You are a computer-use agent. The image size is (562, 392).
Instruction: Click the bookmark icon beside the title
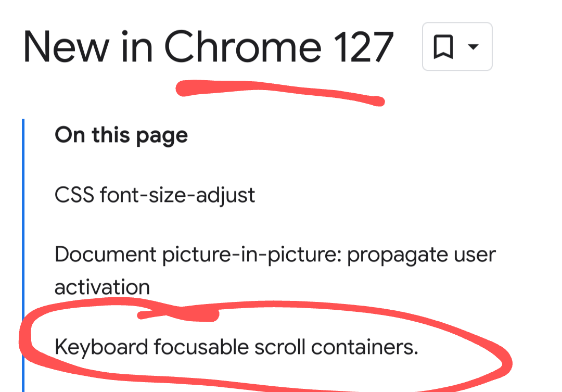(x=443, y=48)
